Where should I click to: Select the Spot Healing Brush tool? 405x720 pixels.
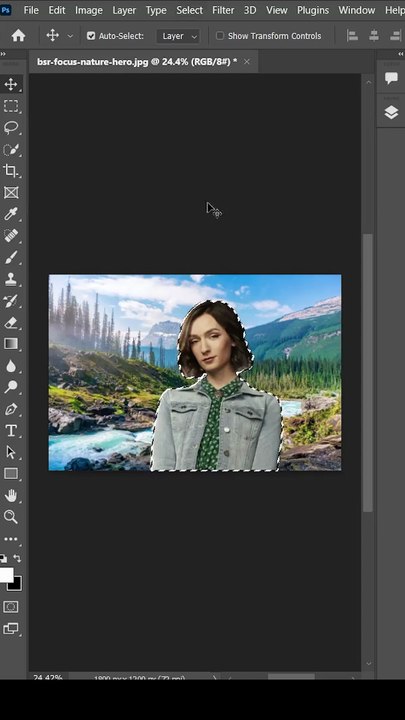(11, 236)
